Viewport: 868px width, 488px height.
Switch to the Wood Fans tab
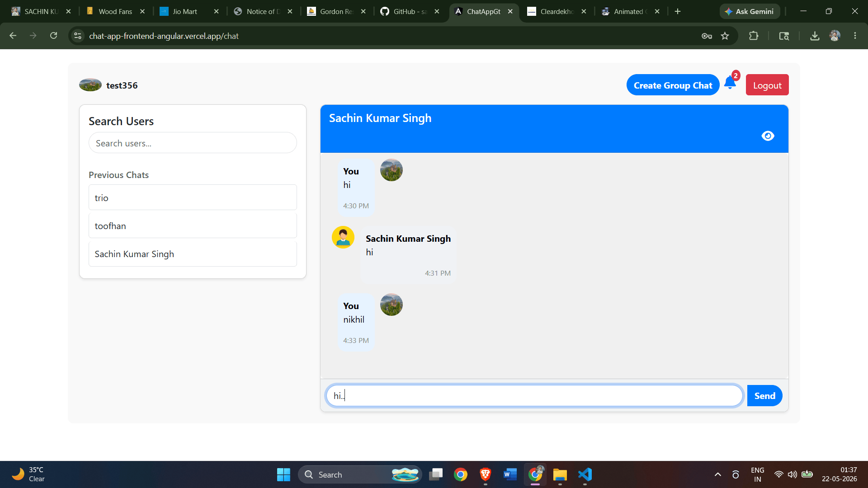(x=115, y=11)
